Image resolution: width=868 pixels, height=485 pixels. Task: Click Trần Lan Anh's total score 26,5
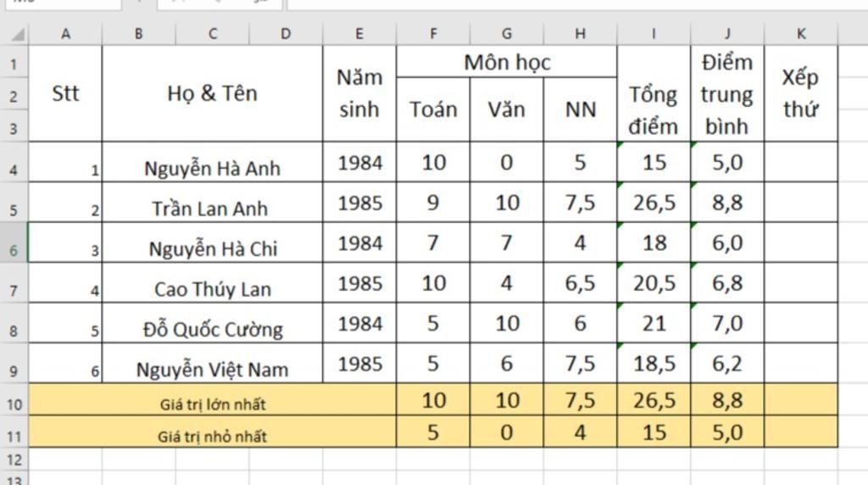[654, 203]
